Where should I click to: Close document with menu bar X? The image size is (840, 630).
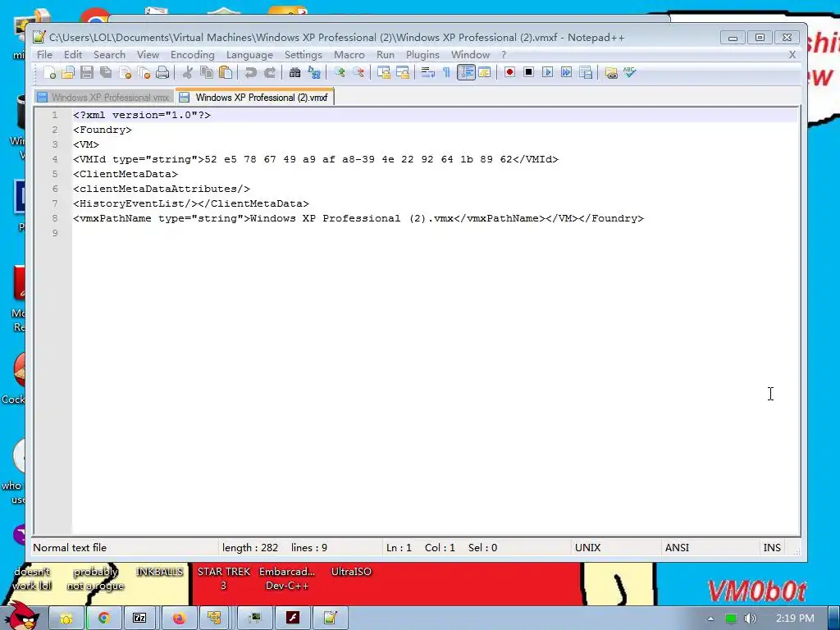792,55
